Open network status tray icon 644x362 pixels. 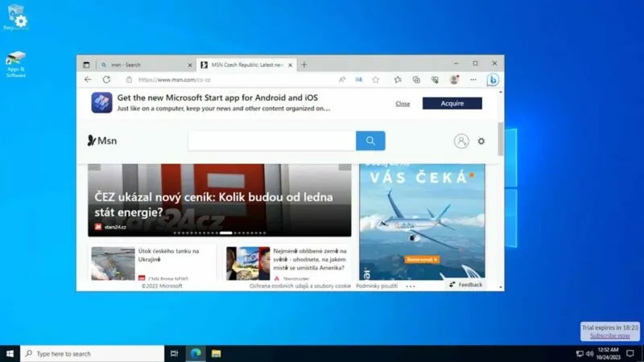580,353
